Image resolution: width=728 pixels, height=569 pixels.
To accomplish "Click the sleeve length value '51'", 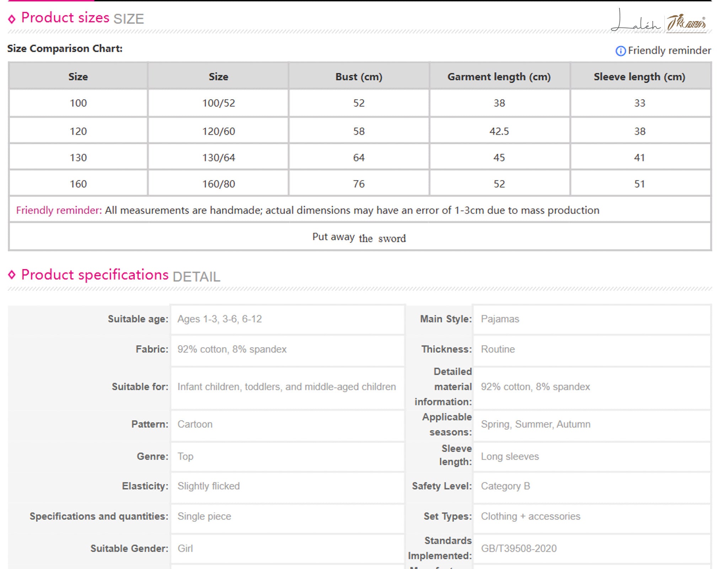I will point(639,184).
